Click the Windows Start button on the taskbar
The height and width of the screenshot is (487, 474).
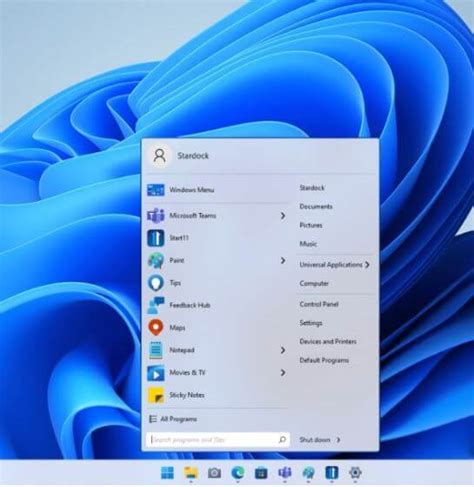(x=167, y=472)
